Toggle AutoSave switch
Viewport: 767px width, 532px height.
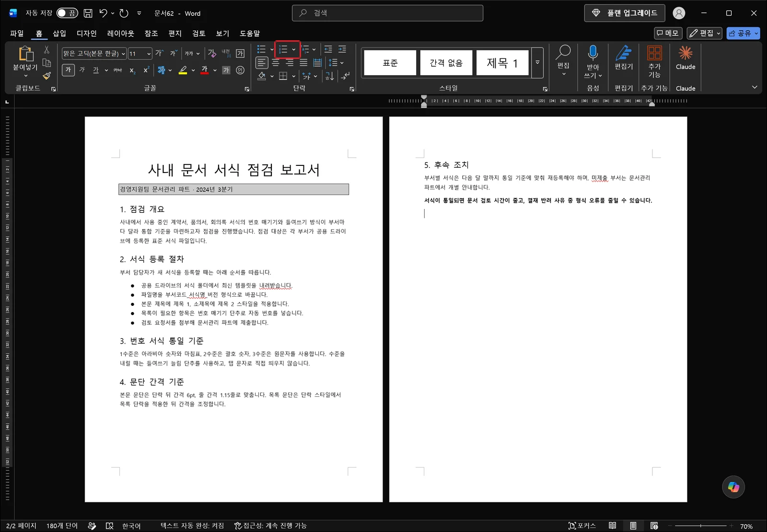(x=67, y=13)
